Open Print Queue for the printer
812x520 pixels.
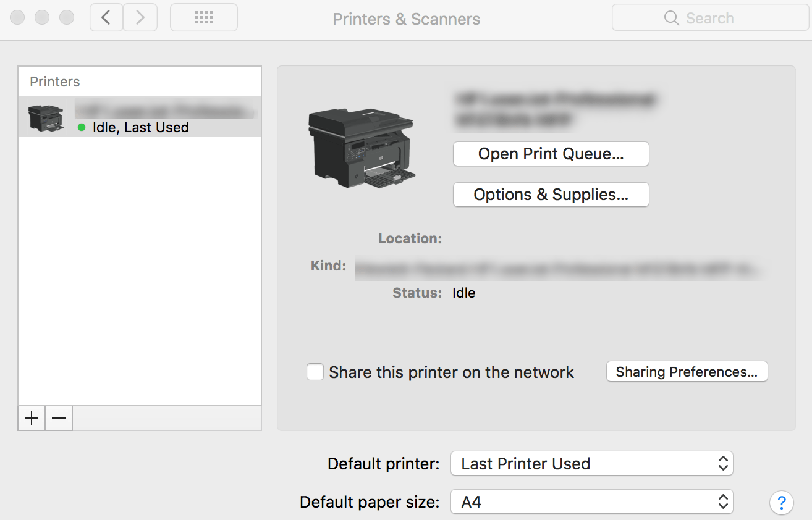[550, 154]
